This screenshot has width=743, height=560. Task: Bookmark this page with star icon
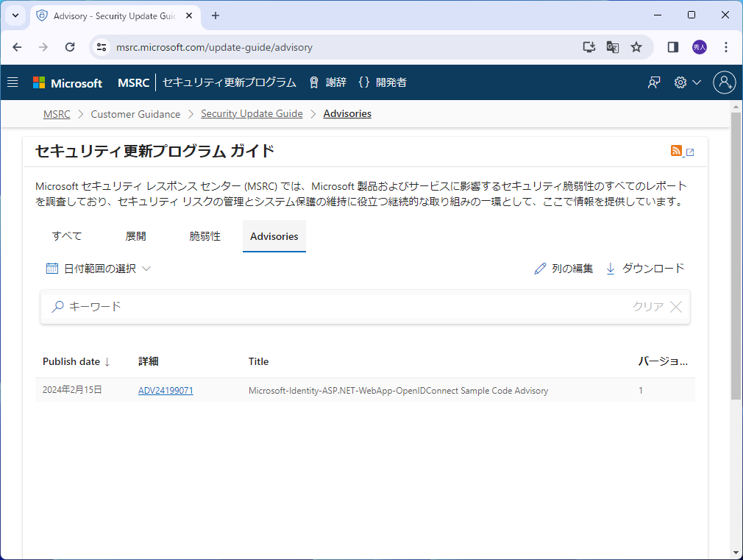coord(636,47)
